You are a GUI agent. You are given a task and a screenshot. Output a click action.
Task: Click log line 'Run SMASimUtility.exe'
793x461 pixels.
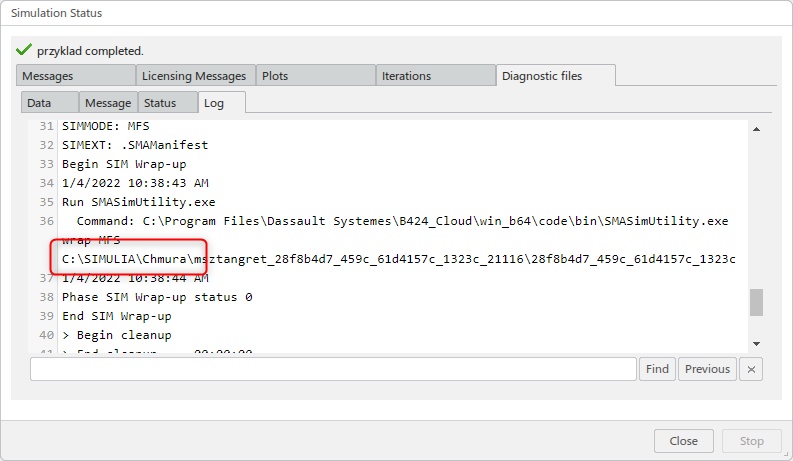tap(139, 202)
